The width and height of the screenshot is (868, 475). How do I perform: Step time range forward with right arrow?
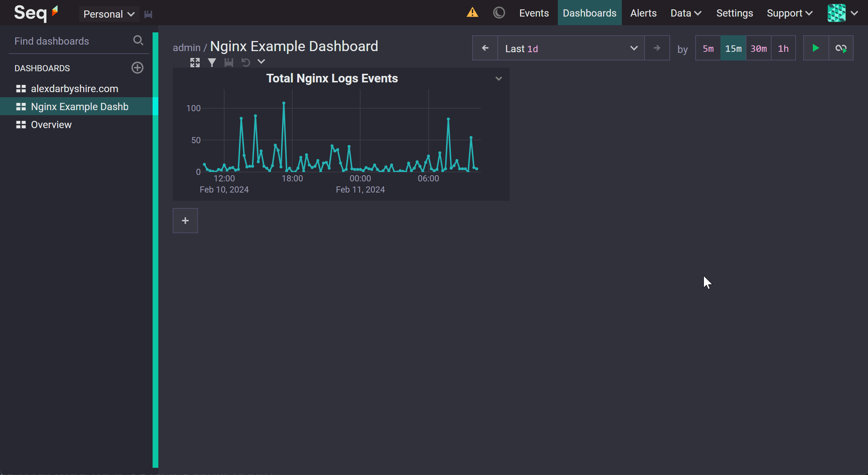(x=657, y=48)
